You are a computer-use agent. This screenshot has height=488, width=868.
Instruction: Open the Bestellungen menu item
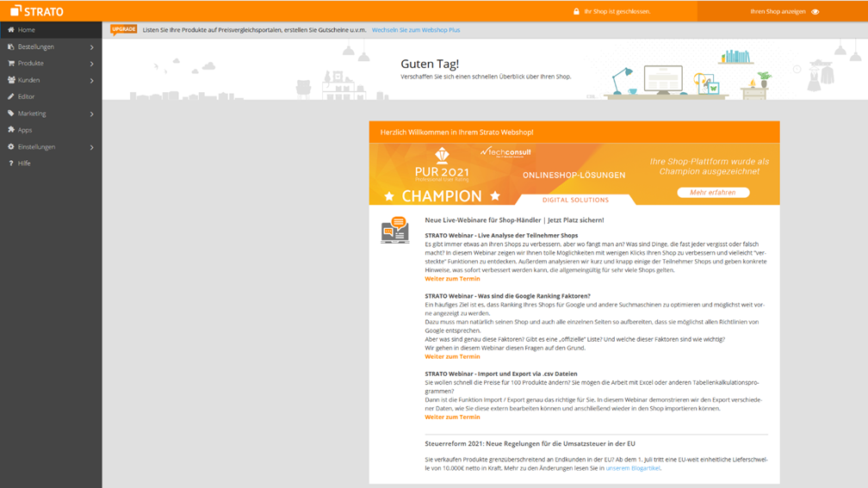(51, 46)
